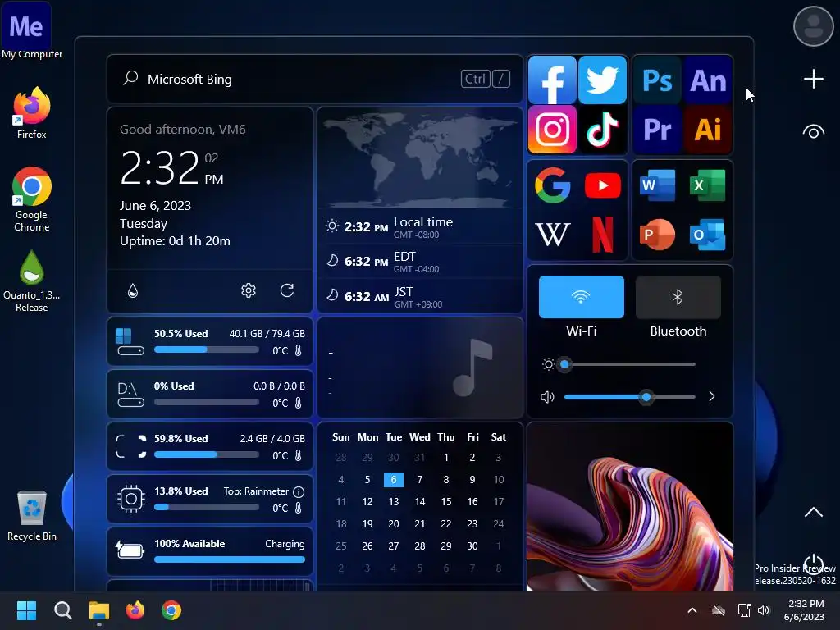The image size is (840, 630).
Task: Open Firefox from the taskbar
Action: click(x=135, y=610)
